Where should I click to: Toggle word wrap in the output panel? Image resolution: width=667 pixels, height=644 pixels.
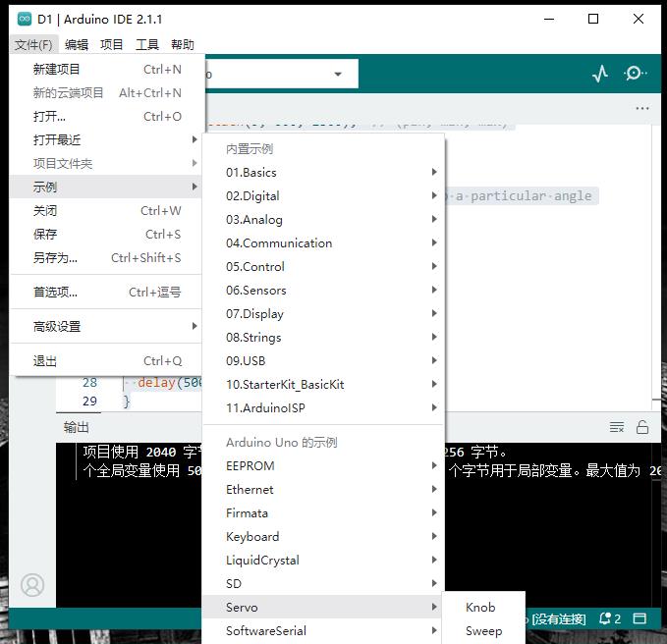coord(616,427)
